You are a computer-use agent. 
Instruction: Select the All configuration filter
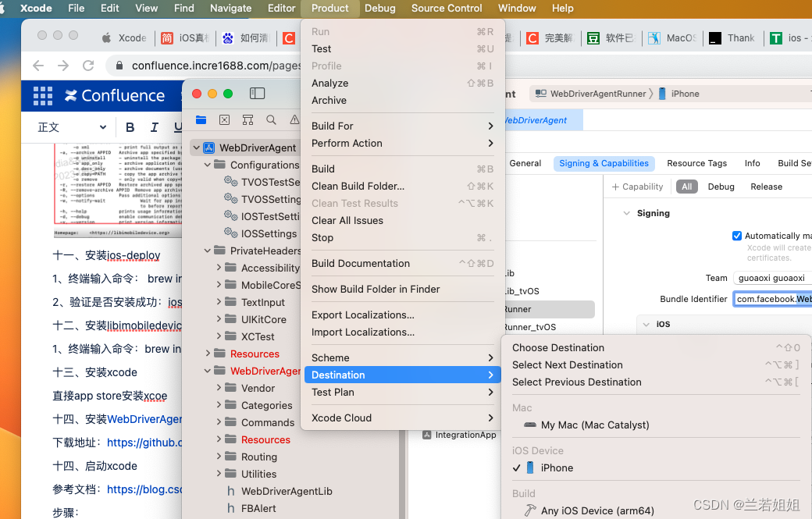(x=686, y=187)
